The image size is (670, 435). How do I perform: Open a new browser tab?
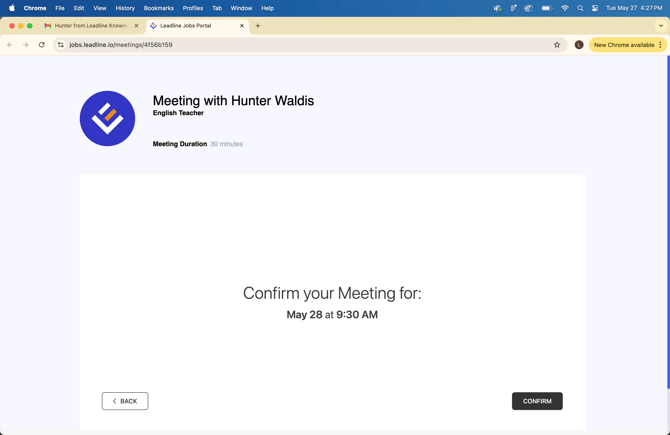click(258, 26)
